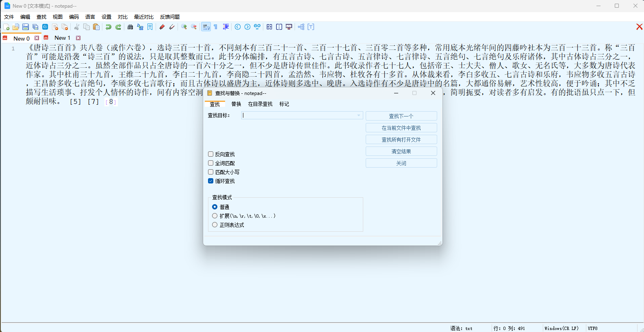Click the GO to line icon

click(257, 27)
